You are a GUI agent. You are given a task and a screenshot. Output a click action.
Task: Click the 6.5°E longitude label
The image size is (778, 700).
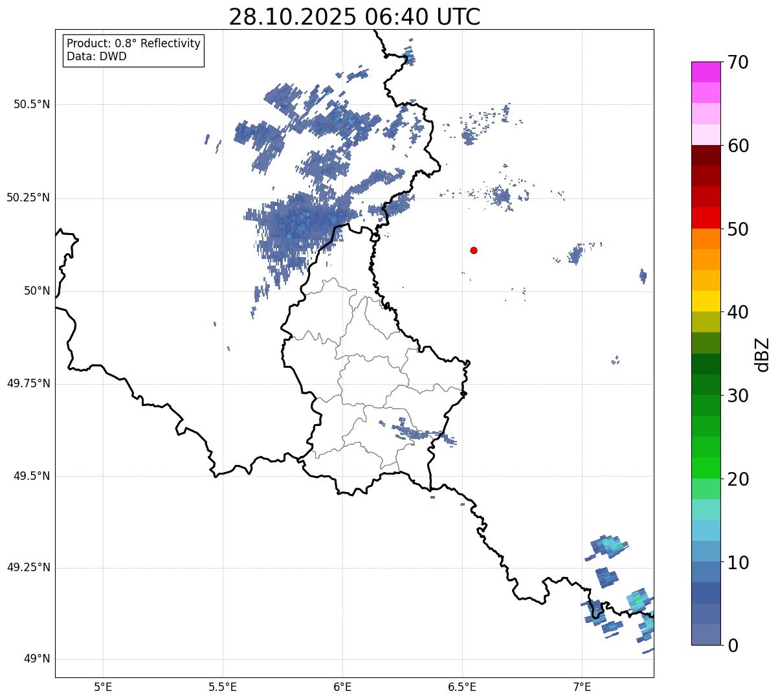point(462,686)
